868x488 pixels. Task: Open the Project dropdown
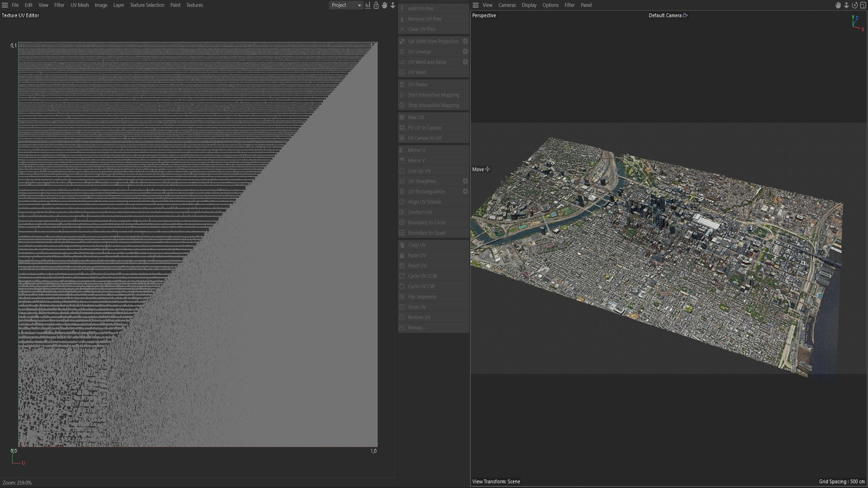click(x=346, y=5)
